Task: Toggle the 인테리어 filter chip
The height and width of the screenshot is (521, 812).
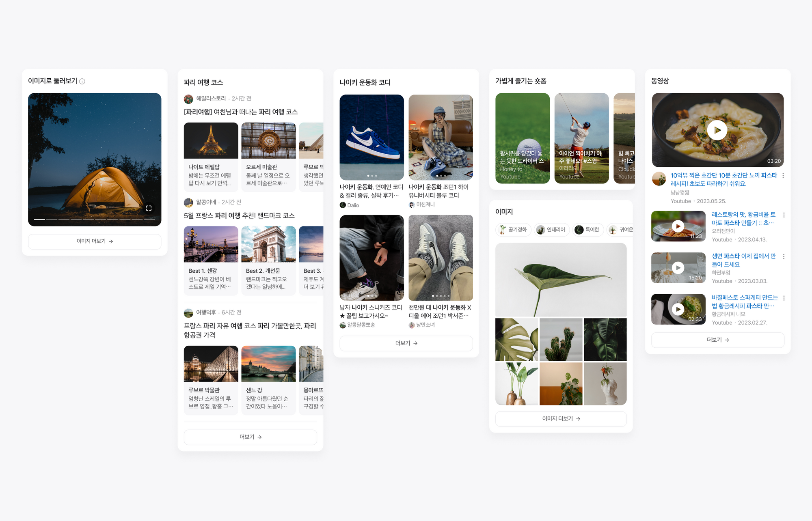Action: point(551,229)
